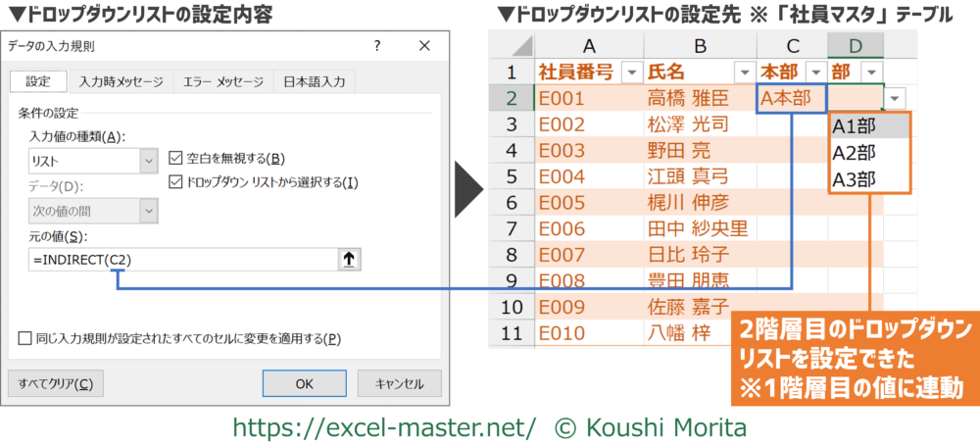Select A2部 from the dropdown list
This screenshot has height=445, width=980.
(854, 152)
